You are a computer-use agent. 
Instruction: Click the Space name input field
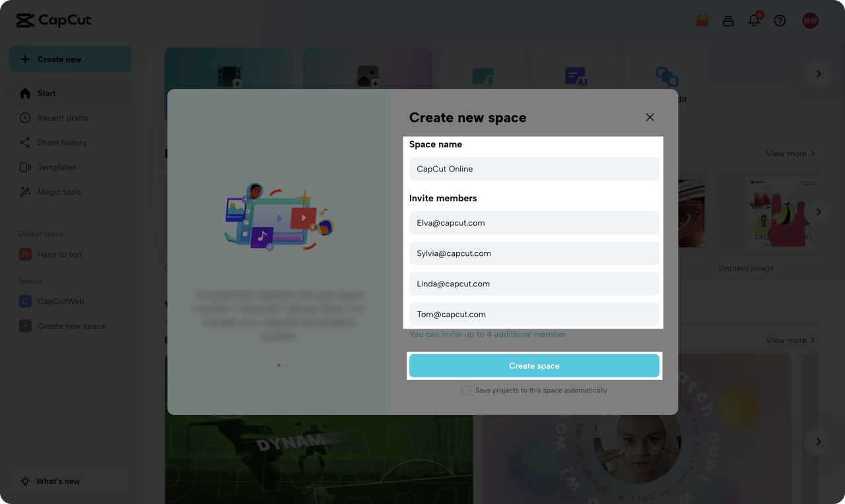(534, 169)
